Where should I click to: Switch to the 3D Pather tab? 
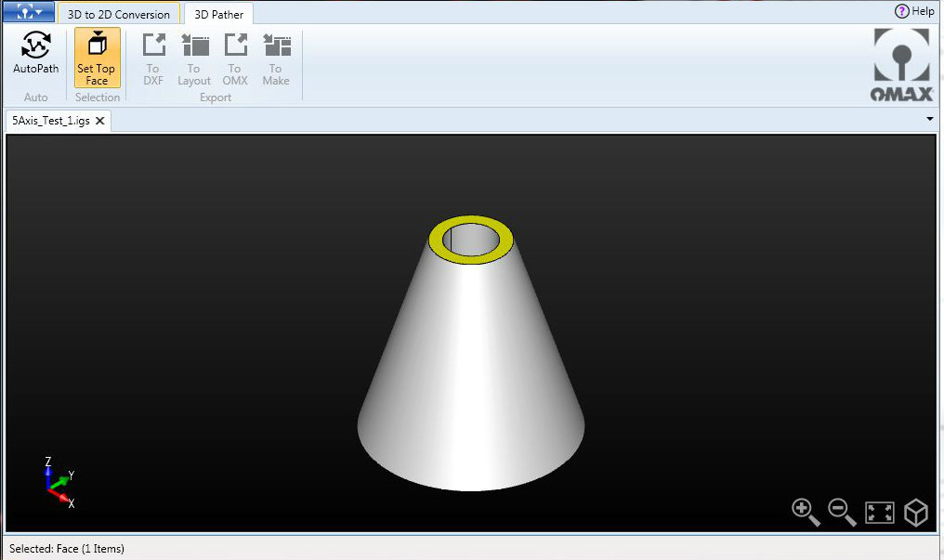pos(218,14)
